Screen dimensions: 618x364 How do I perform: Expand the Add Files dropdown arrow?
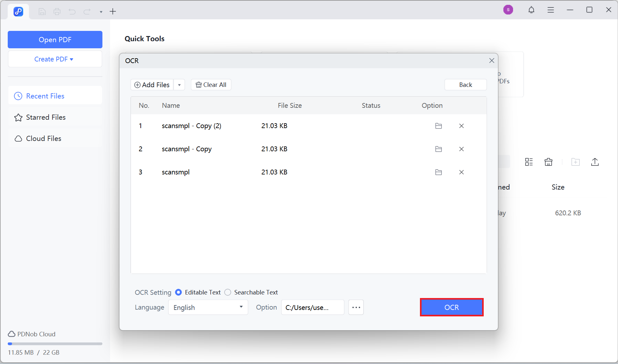(x=179, y=85)
